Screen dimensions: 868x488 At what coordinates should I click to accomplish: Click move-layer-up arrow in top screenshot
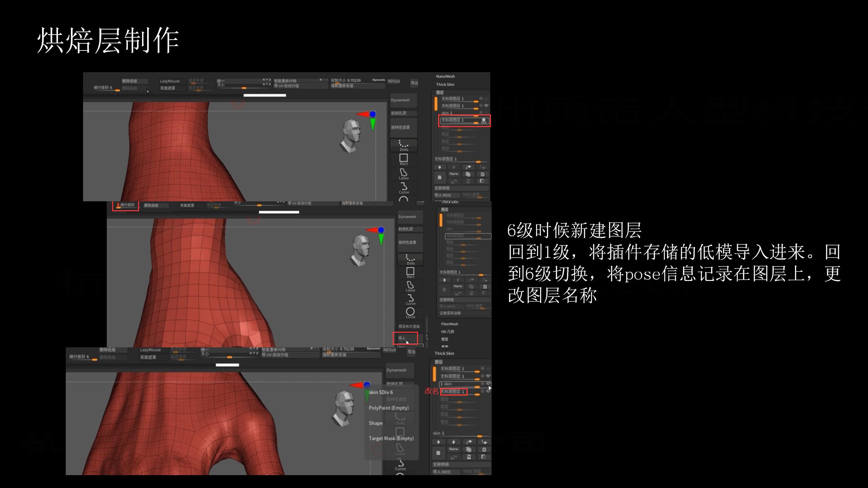point(440,167)
